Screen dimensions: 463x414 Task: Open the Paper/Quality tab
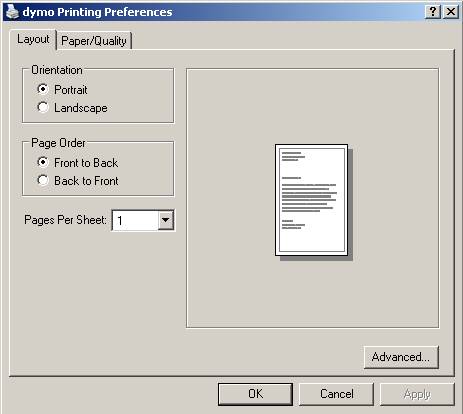pos(94,41)
